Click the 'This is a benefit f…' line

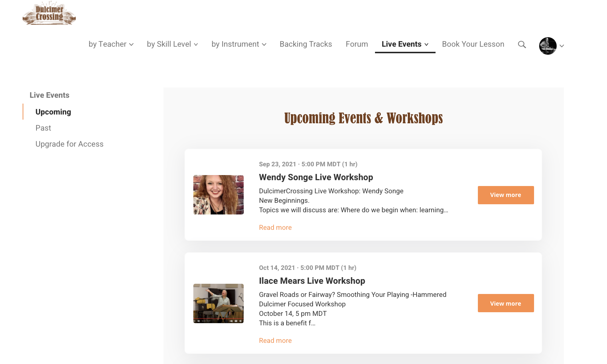287,323
